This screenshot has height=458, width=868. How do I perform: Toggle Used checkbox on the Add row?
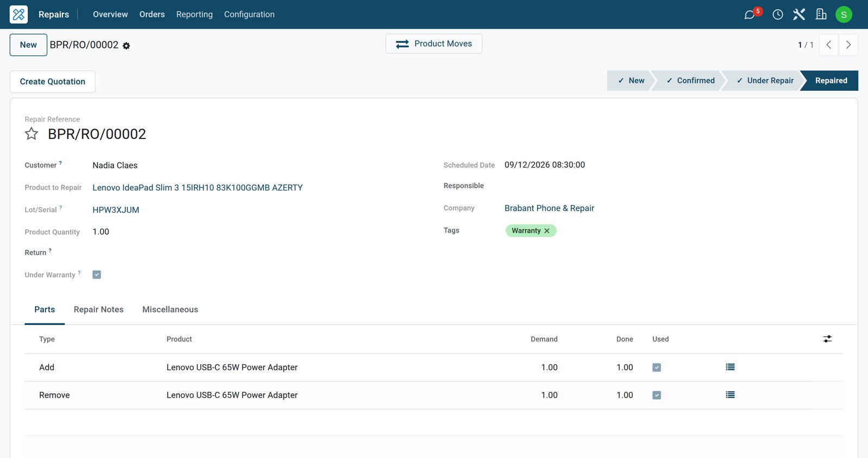[656, 367]
